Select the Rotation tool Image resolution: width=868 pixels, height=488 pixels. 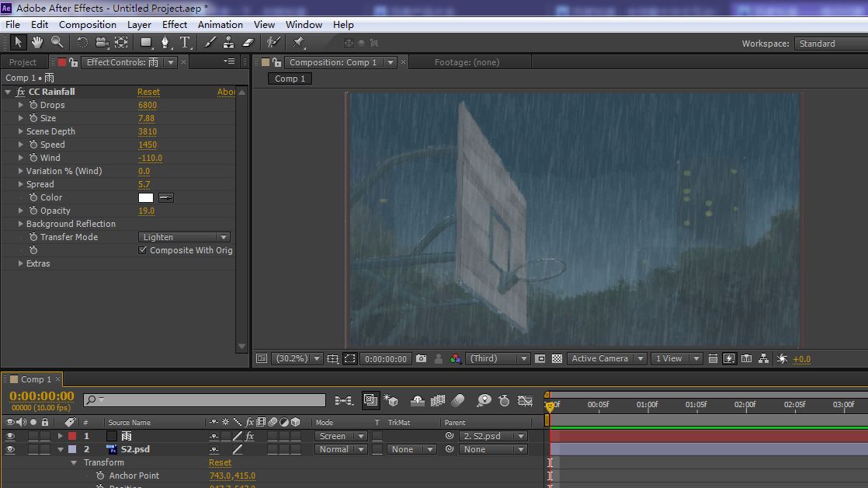(x=82, y=43)
